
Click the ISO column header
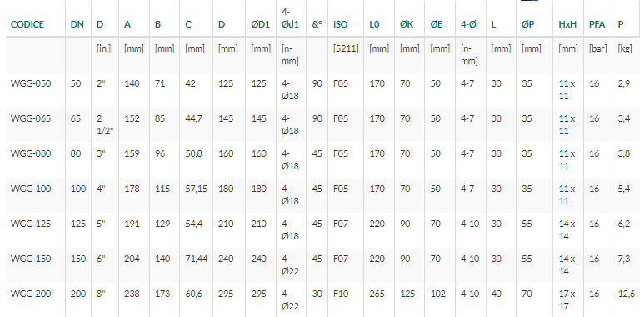coord(340,24)
